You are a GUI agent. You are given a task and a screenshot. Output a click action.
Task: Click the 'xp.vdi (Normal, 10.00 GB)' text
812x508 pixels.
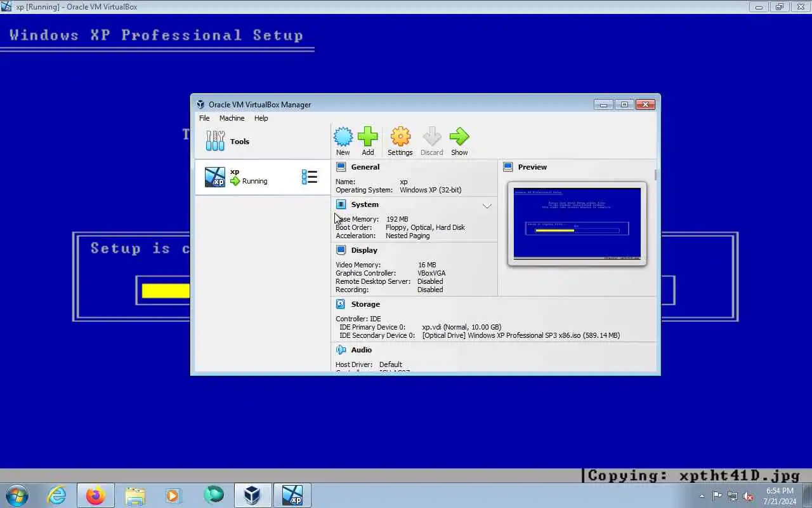(x=461, y=327)
